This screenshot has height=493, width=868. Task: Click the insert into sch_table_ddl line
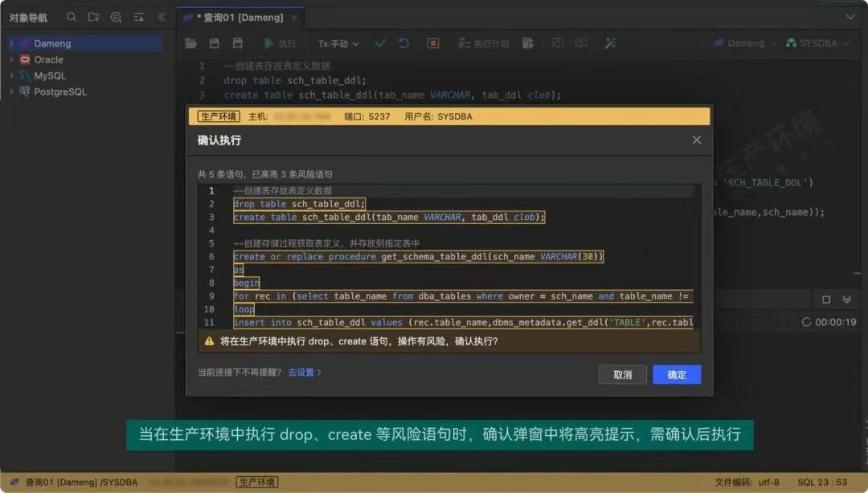463,323
